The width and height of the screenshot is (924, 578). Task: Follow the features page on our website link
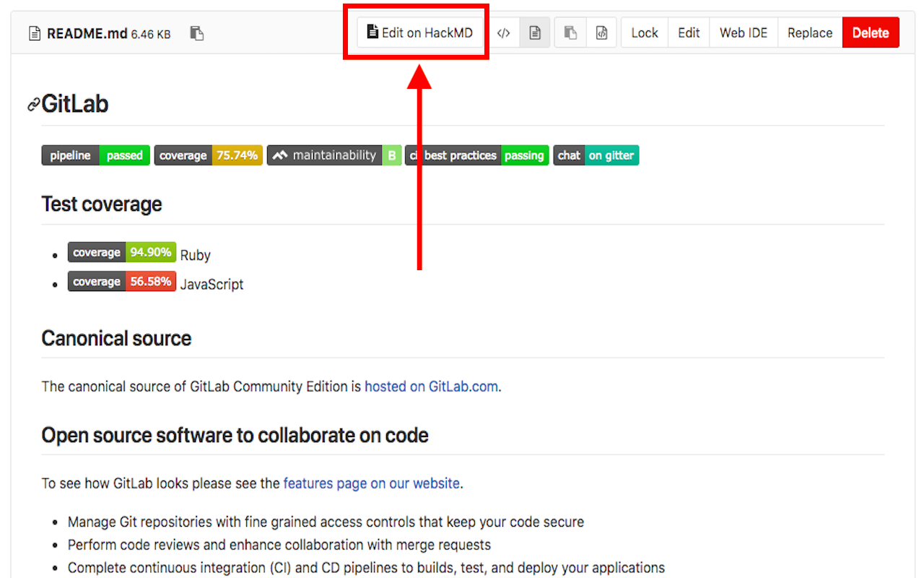point(372,483)
